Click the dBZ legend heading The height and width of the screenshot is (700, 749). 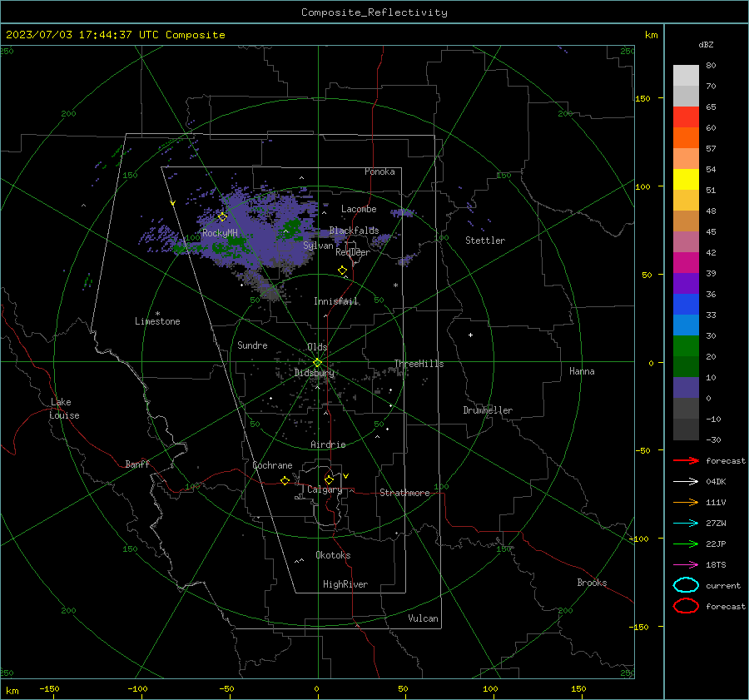[706, 44]
